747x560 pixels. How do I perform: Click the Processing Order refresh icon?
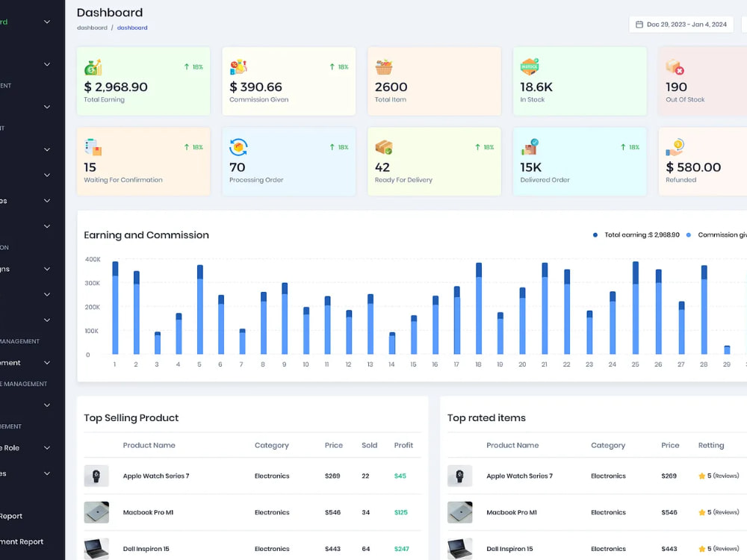(238, 147)
